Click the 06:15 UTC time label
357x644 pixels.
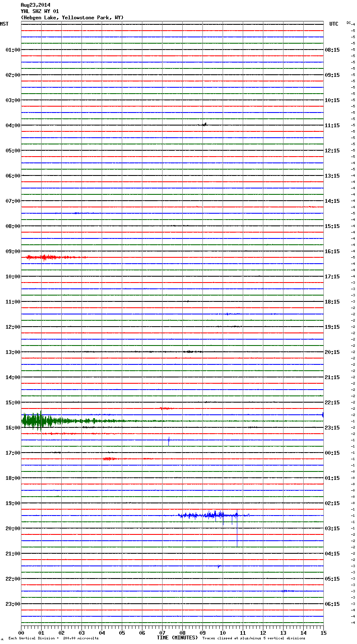[x=332, y=604]
